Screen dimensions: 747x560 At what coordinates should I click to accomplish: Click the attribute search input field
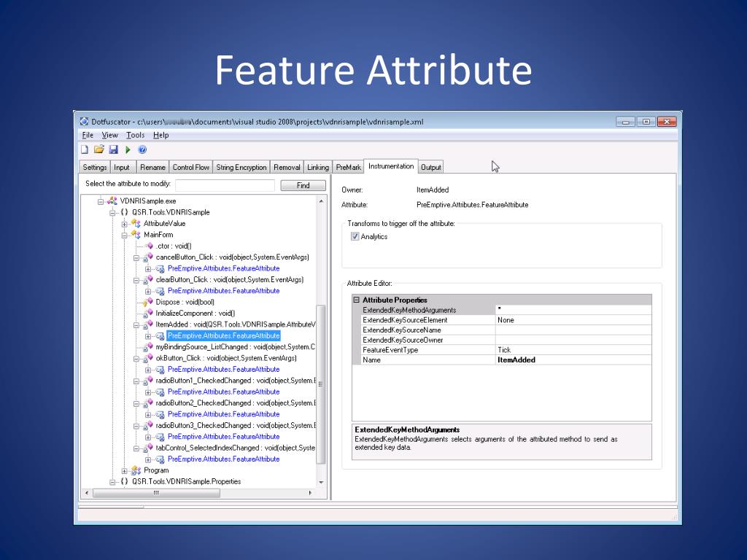(x=225, y=185)
